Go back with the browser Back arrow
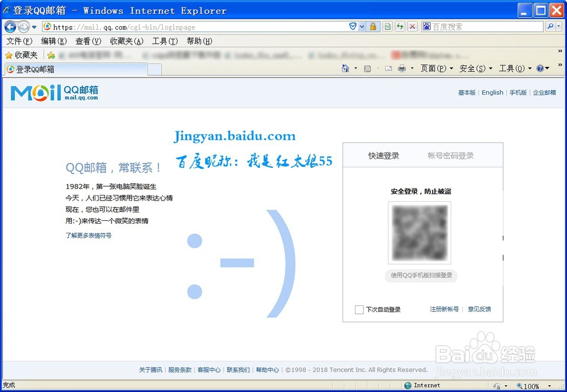Image resolution: width=567 pixels, height=392 pixels. coord(10,27)
